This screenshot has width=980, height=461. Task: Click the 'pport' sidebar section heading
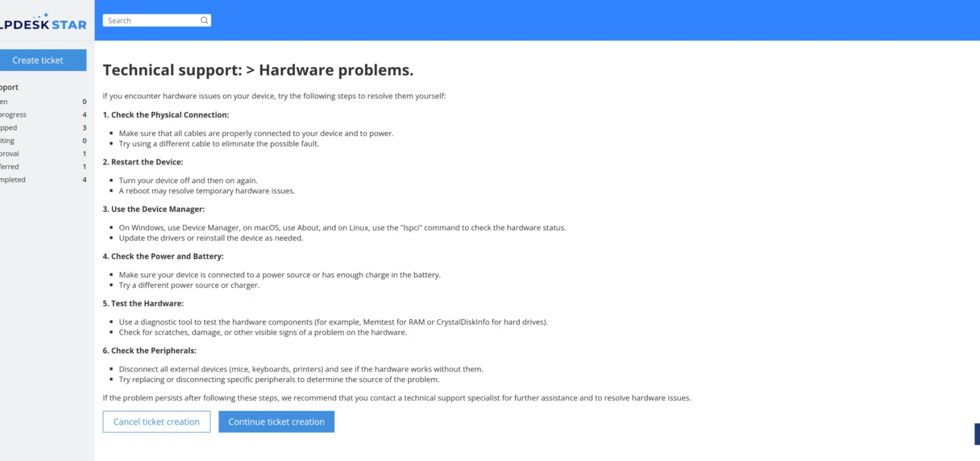[x=9, y=87]
